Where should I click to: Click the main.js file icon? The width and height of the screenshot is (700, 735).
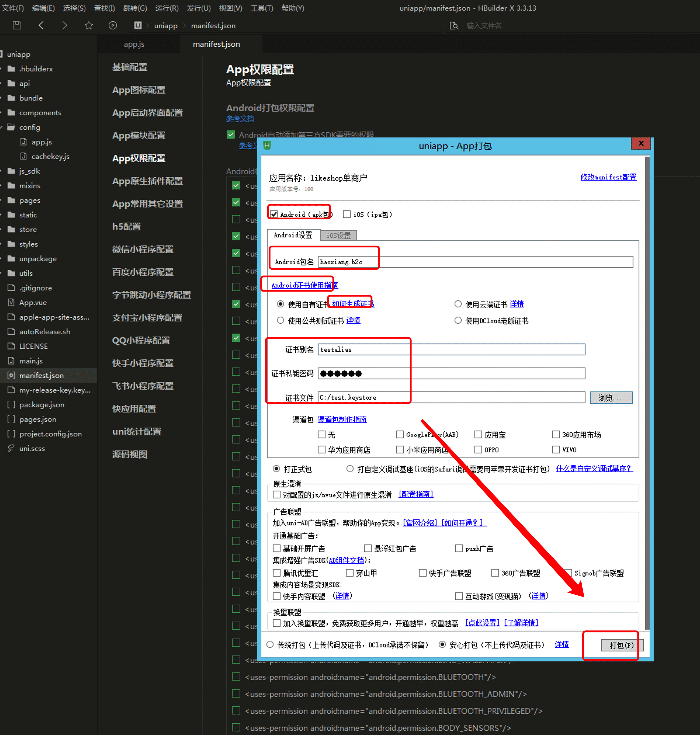(12, 361)
